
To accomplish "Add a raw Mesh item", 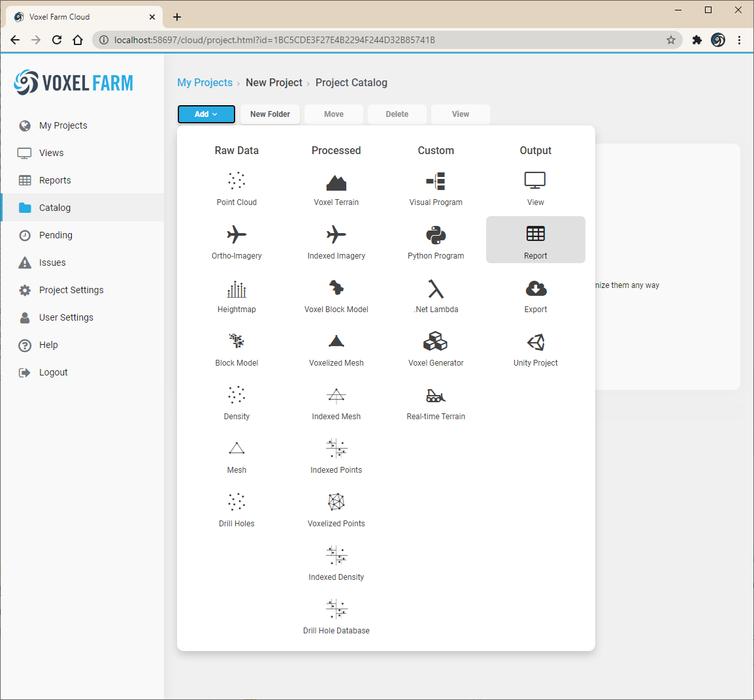I will coord(237,456).
